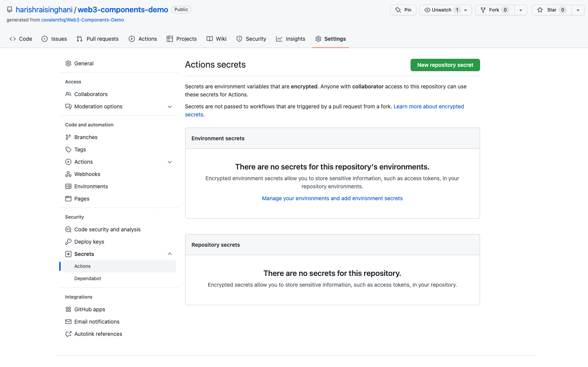Viewport: 588px width, 367px height.
Task: Click the Issues circle-dot icon
Action: pyautogui.click(x=45, y=39)
